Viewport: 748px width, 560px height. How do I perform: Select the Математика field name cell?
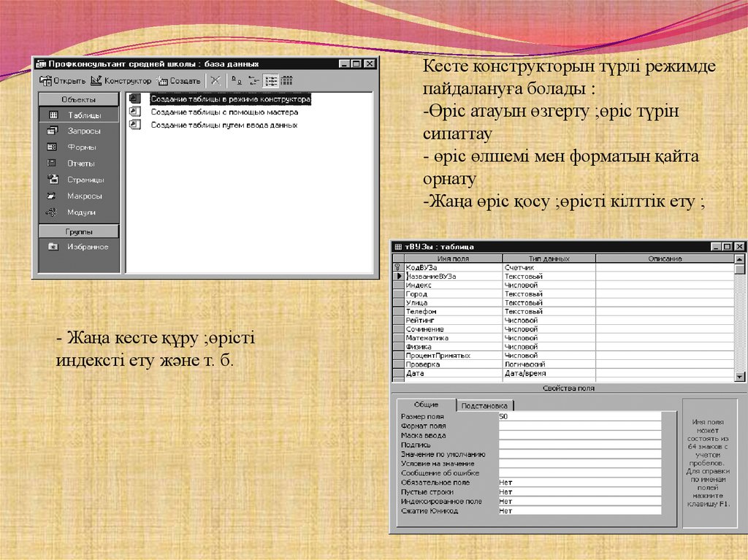click(x=453, y=338)
